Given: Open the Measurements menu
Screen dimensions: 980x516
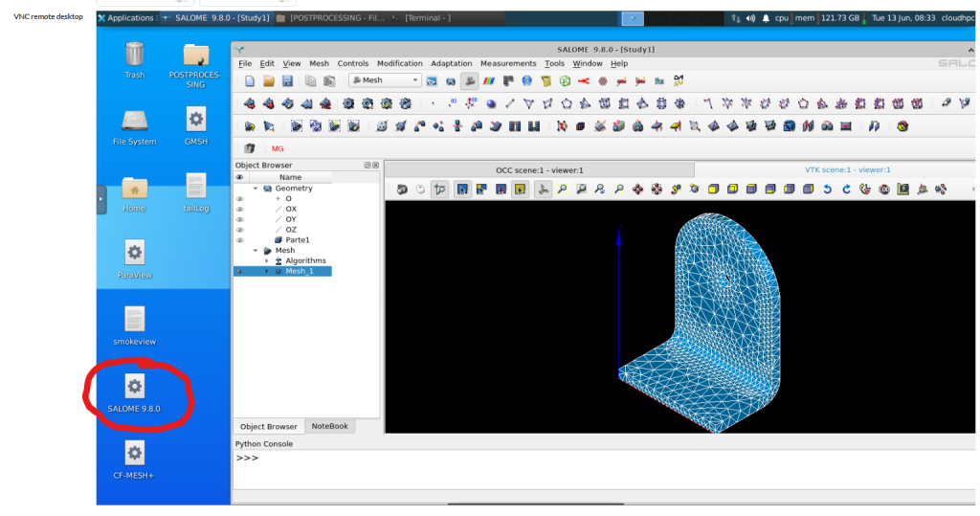Looking at the screenshot, I should [x=508, y=64].
